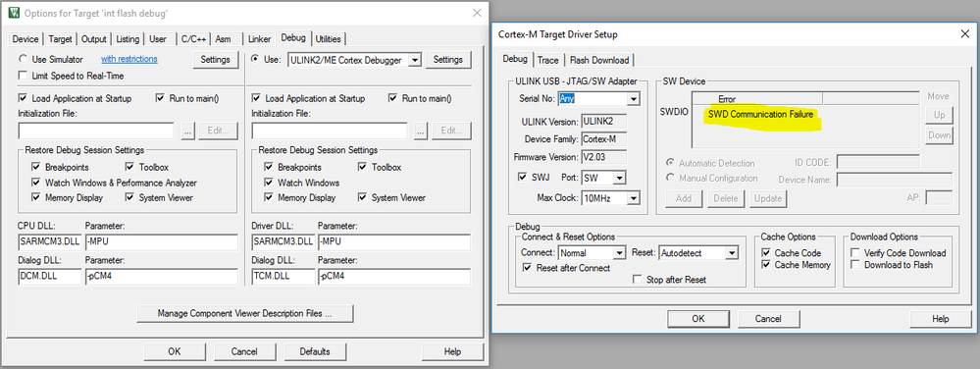Click Help in Cortex-M Target Driver Setup
980x369 pixels.
(x=941, y=318)
